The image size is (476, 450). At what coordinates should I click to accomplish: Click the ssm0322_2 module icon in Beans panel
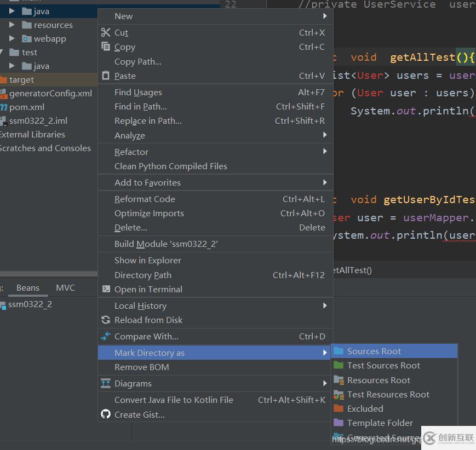coord(3,305)
